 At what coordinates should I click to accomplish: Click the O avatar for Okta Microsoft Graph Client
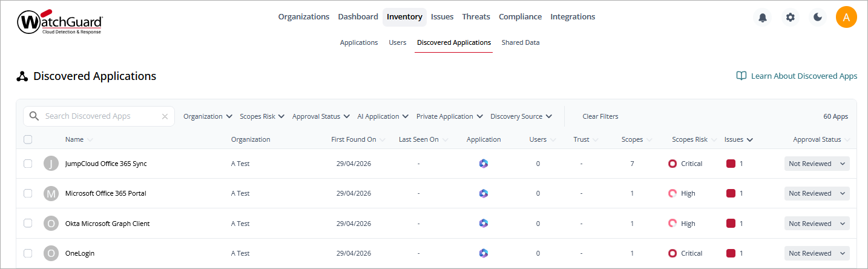[51, 224]
